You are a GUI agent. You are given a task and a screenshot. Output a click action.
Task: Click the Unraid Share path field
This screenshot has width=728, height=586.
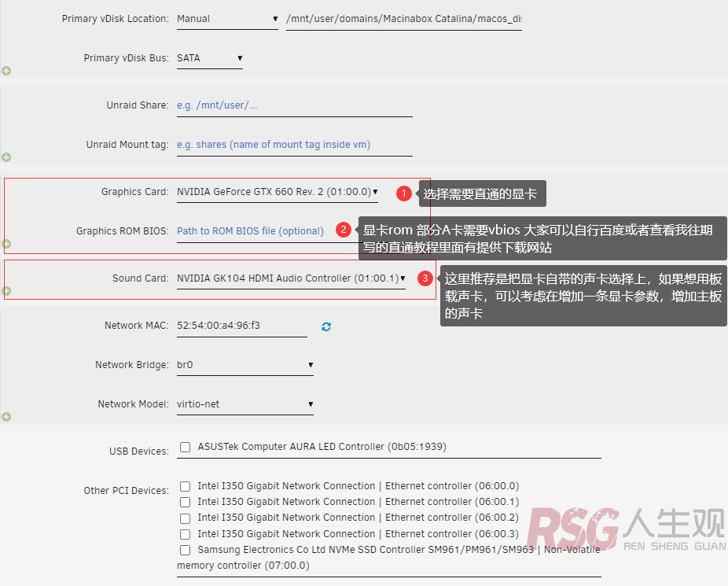click(294, 106)
